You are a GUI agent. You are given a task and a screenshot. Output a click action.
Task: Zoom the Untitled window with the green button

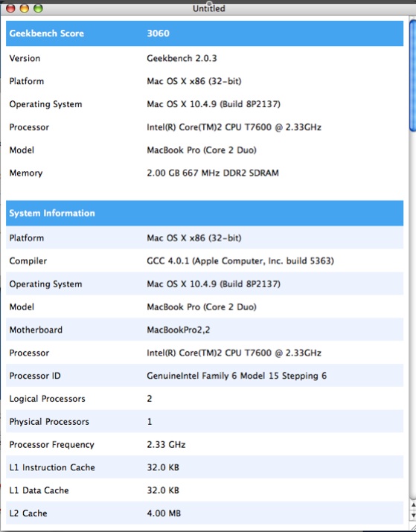pyautogui.click(x=39, y=8)
